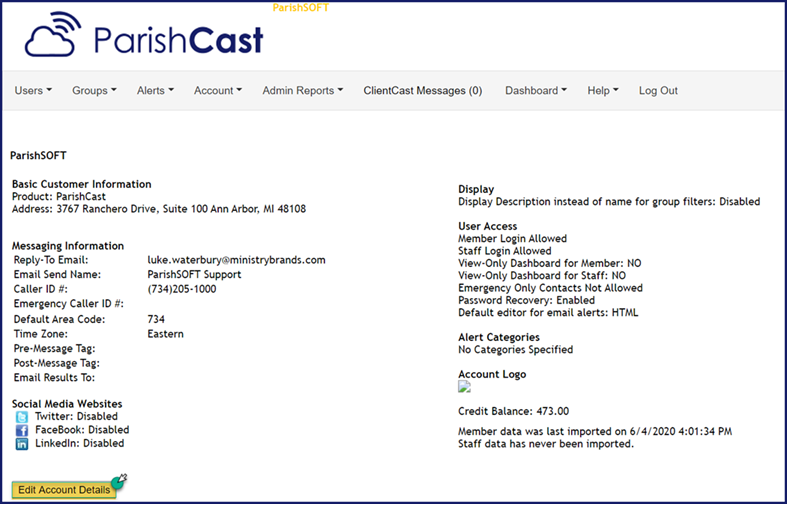Click the Email Results To label
The width and height of the screenshot is (787, 505).
(54, 377)
